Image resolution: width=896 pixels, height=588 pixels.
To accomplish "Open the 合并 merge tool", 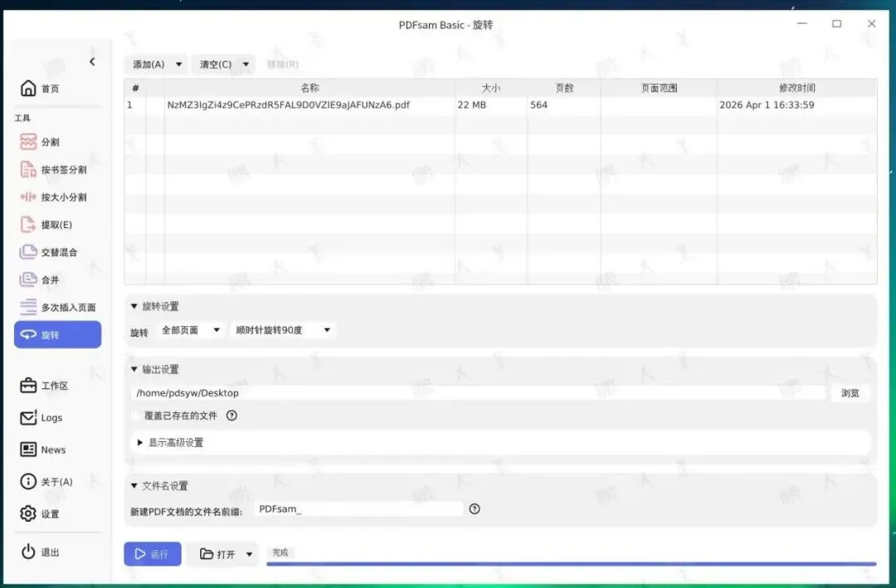I will pos(57,279).
